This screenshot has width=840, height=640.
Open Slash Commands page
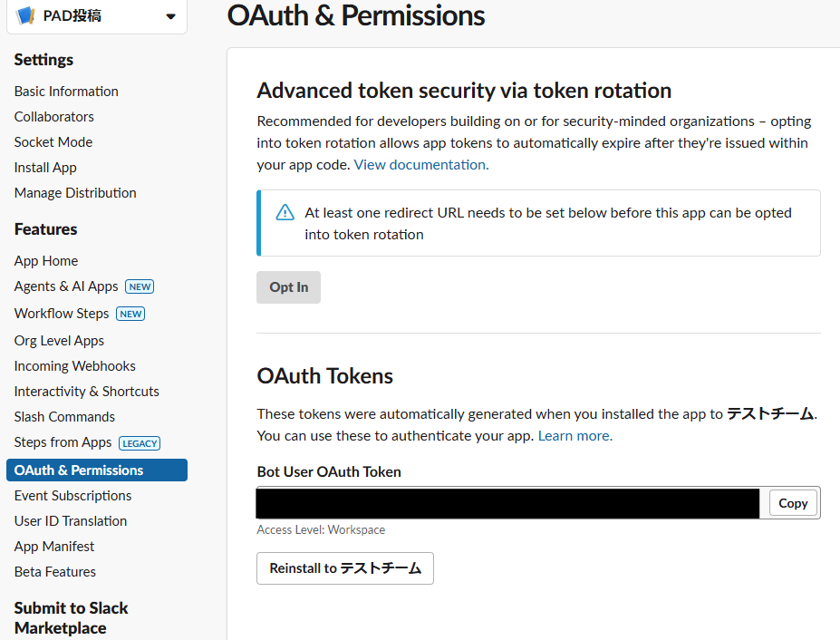65,417
